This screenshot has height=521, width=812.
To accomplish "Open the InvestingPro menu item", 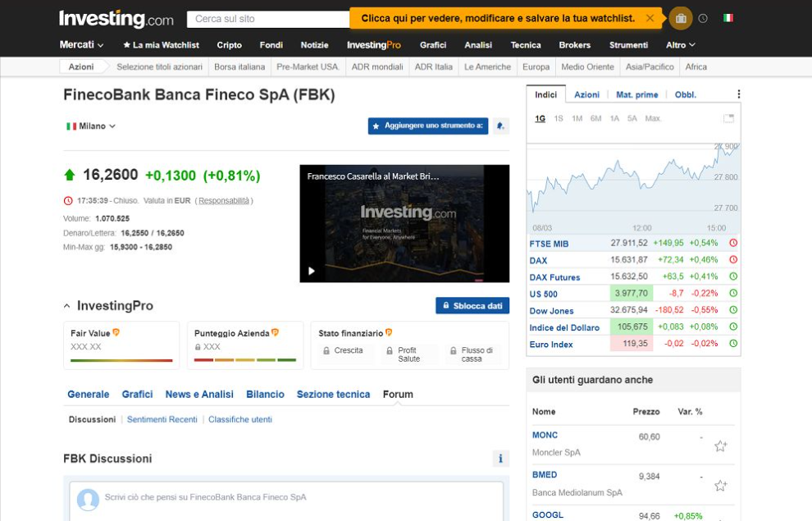I will [374, 45].
